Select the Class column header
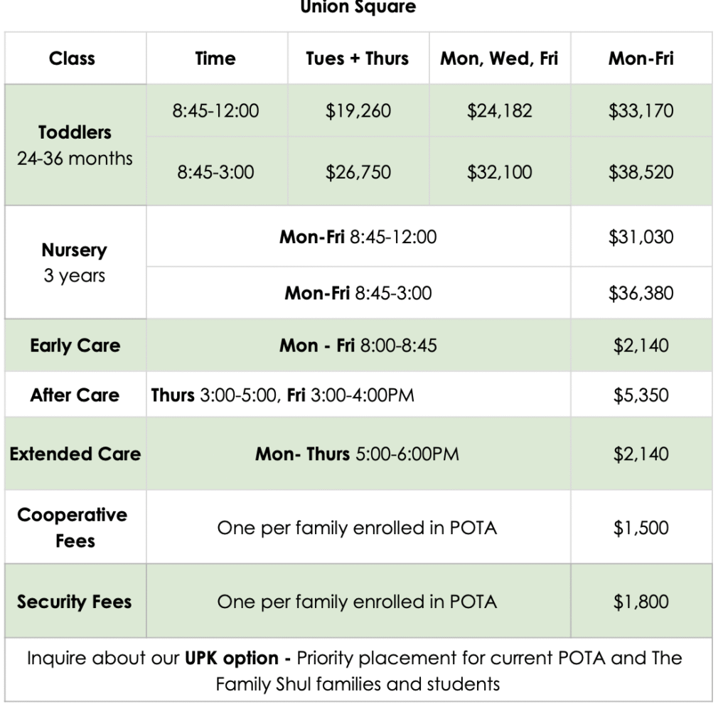The image size is (728, 714). [x=73, y=58]
